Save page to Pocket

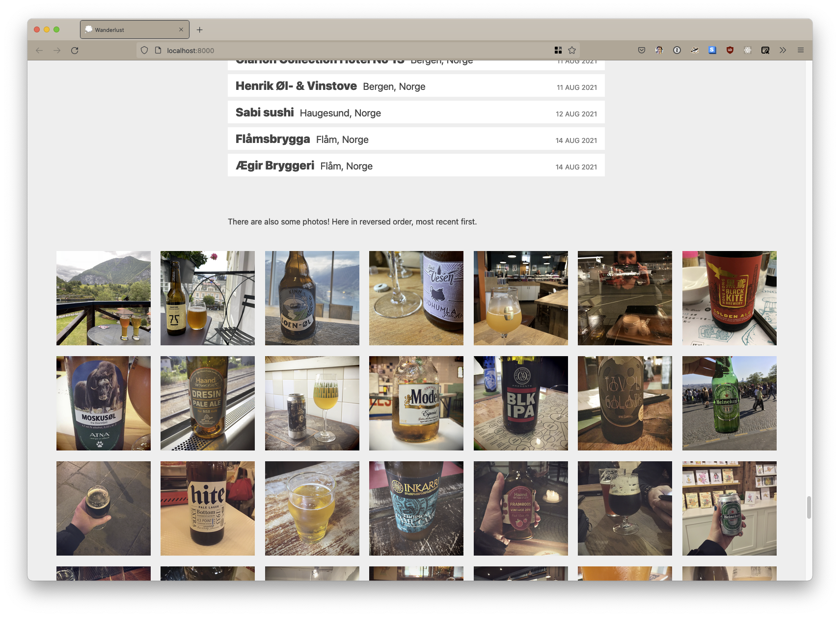[642, 50]
